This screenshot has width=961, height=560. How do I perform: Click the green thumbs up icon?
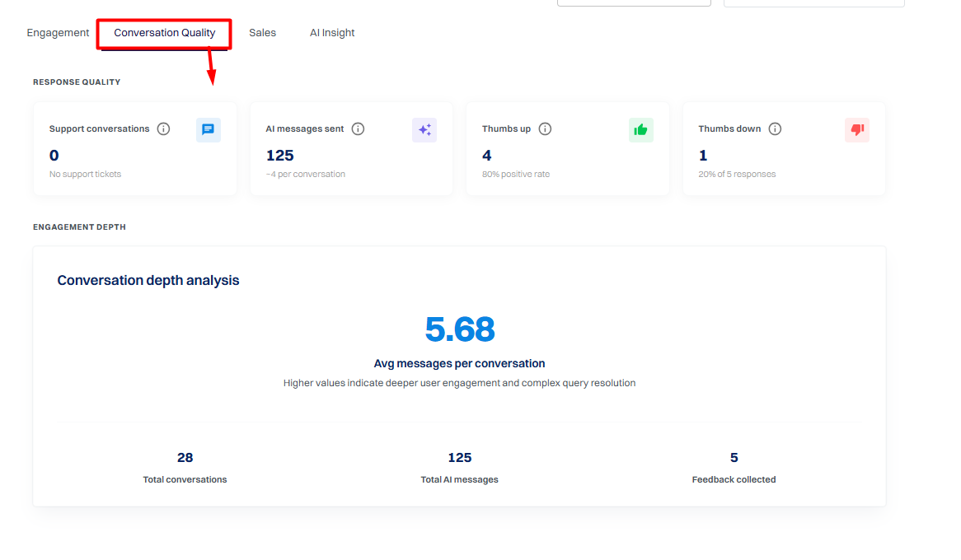coord(640,130)
